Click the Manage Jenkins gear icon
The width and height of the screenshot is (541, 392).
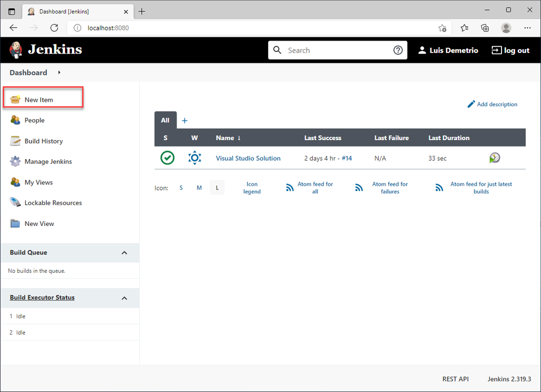[x=15, y=161]
